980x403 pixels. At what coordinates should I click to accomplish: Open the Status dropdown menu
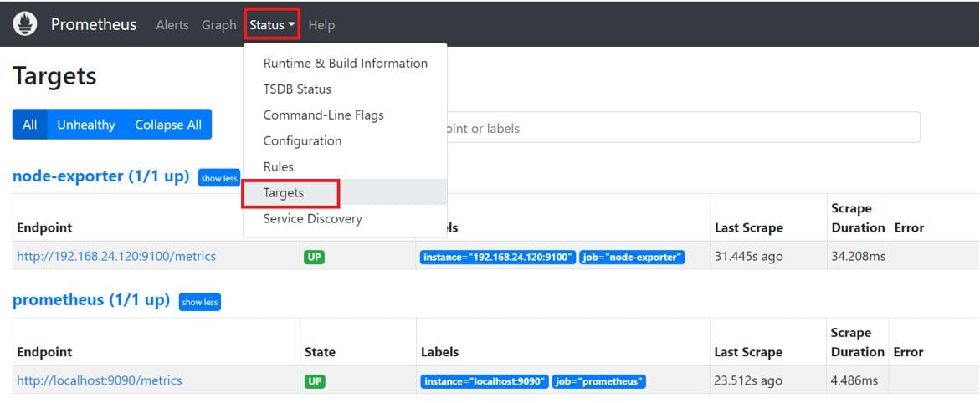[272, 25]
